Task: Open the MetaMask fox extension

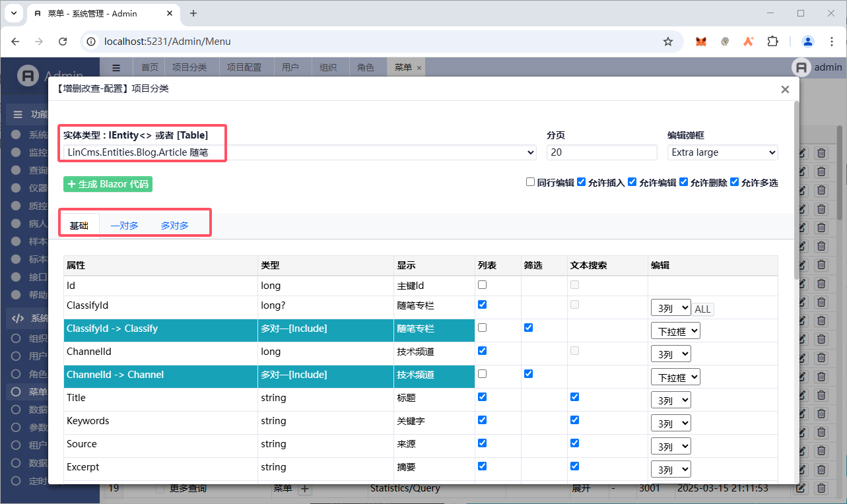Action: click(701, 42)
